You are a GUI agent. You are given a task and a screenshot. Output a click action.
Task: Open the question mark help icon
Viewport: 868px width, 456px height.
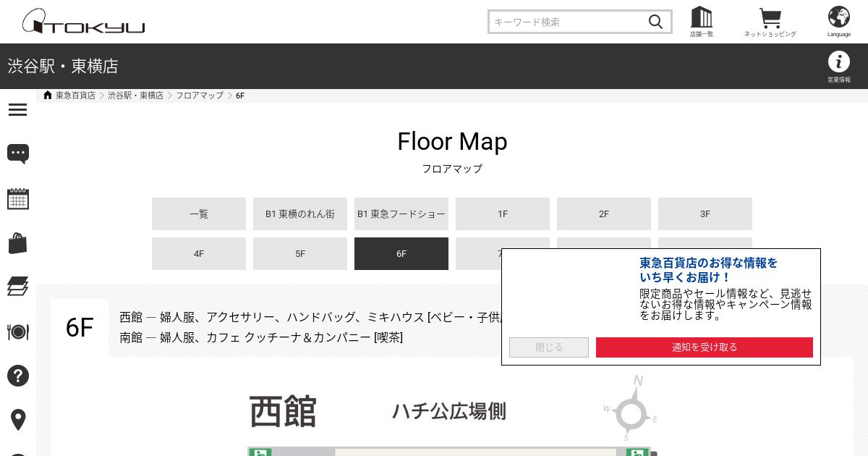pos(17,376)
